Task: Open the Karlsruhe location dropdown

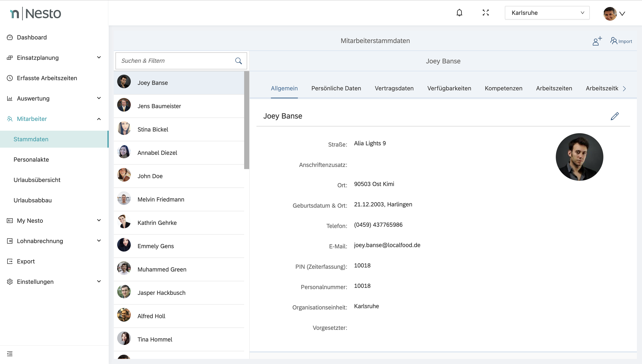Action: click(547, 13)
